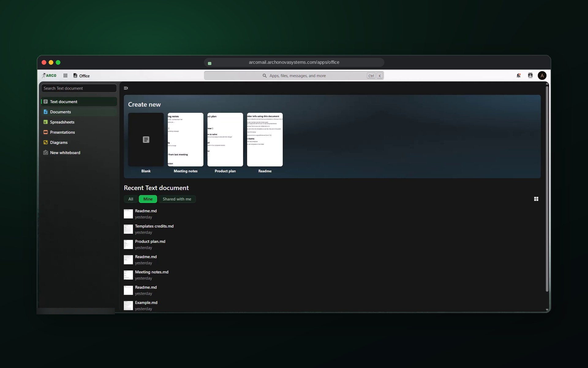Image resolution: width=588 pixels, height=368 pixels.
Task: Click the scroll down arrow at the bottom right
Action: (x=547, y=310)
